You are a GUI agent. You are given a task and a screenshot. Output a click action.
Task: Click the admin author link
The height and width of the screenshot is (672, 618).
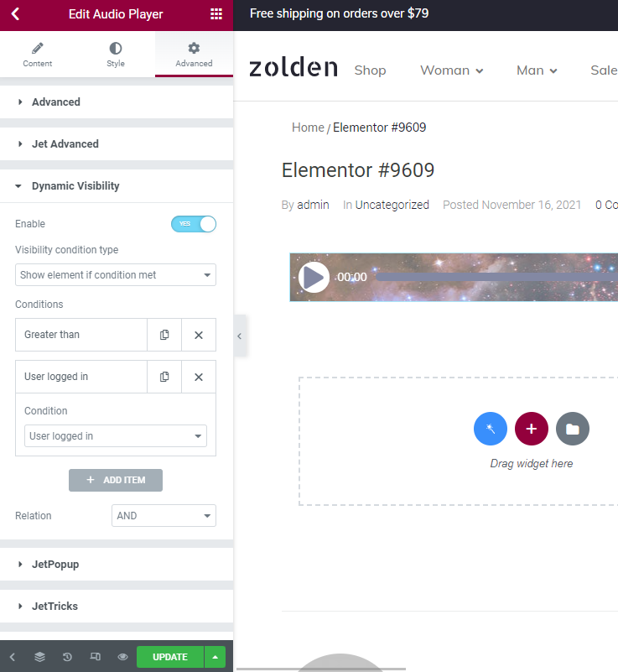(x=313, y=205)
